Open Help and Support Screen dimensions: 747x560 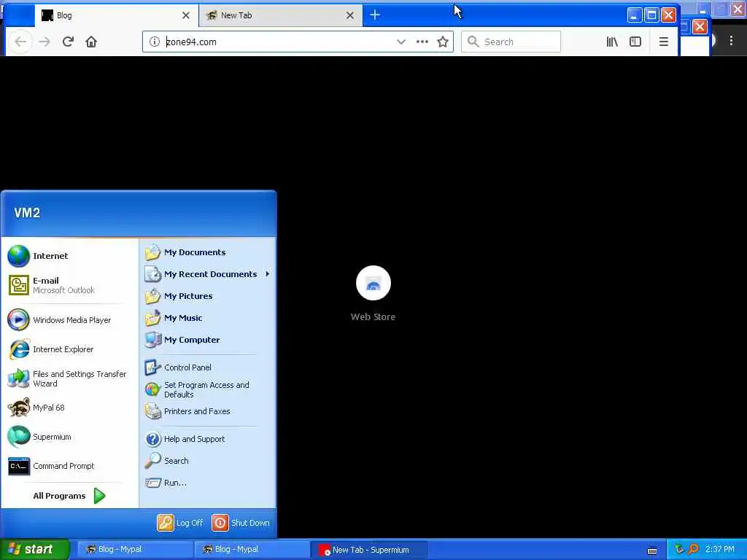tap(207, 439)
